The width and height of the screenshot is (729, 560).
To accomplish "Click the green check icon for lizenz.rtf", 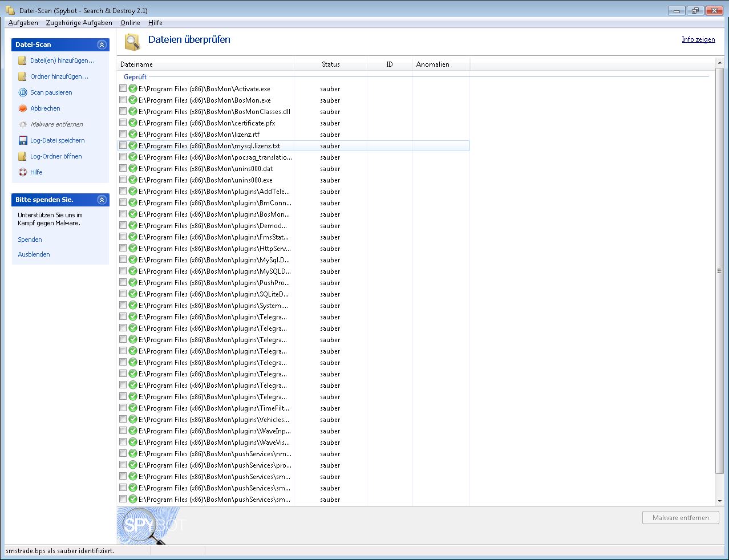I will tap(133, 135).
